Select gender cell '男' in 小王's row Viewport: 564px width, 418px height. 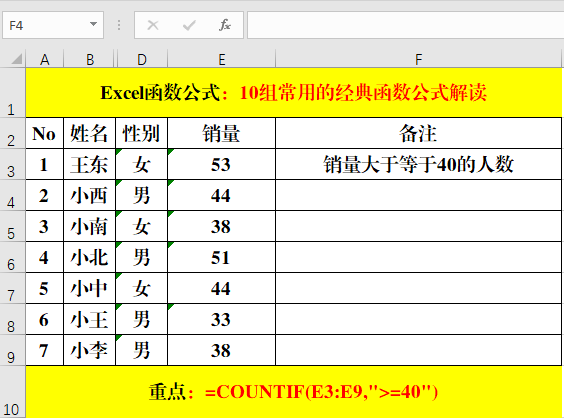point(141,319)
